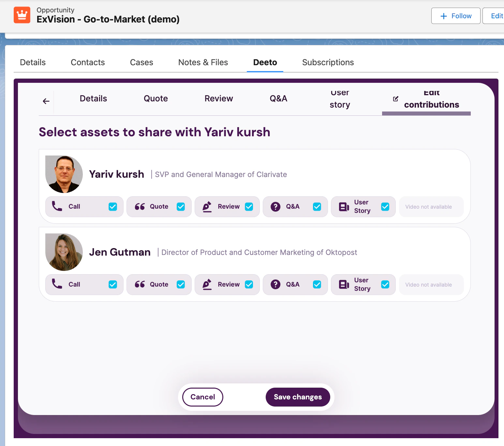Toggle User Story checkbox for Yariv kursh

point(385,207)
